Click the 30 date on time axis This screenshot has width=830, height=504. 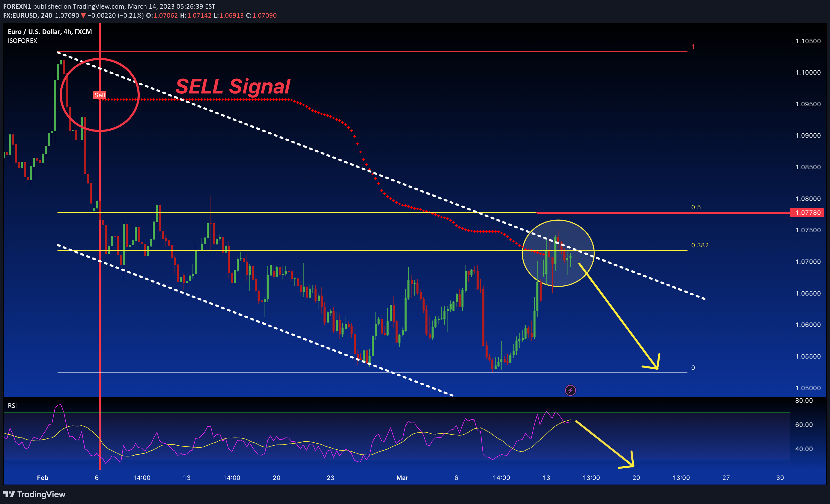coord(780,478)
